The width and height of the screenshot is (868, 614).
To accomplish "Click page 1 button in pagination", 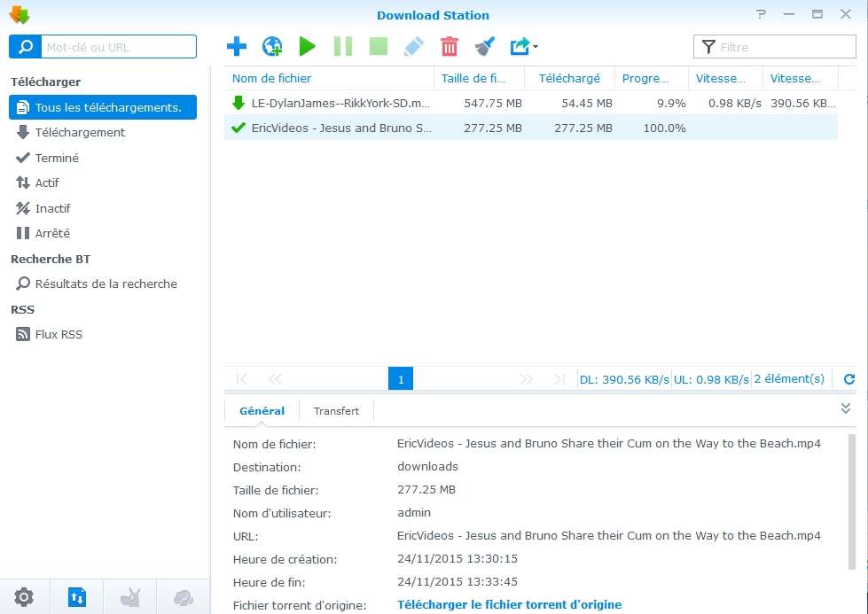I will point(401,379).
